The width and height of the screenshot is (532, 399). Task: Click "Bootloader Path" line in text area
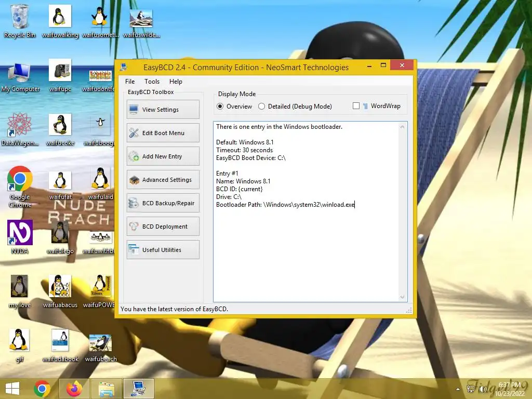(x=285, y=205)
